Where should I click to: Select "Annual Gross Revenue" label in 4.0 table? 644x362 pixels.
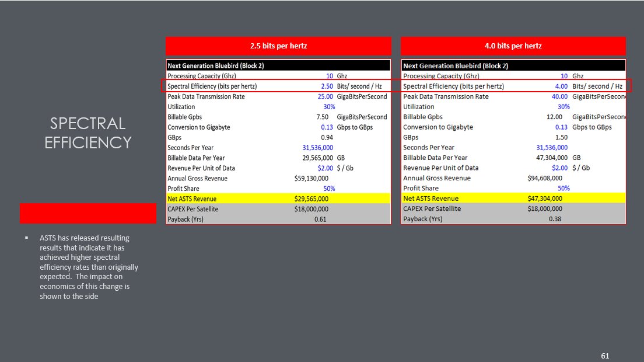pyautogui.click(x=437, y=178)
